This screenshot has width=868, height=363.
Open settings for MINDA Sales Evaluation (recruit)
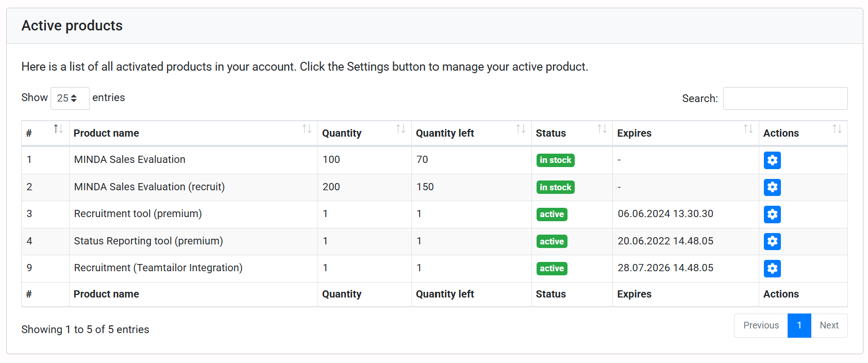[x=772, y=187]
